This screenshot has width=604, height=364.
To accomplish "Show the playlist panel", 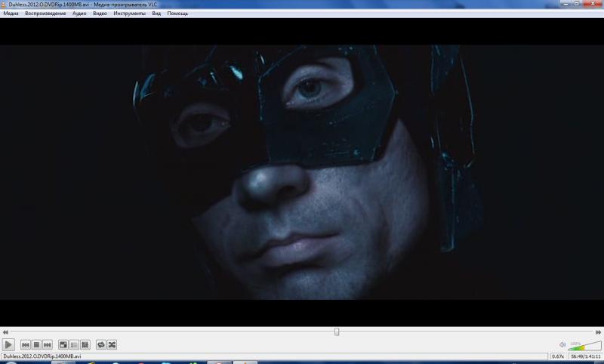I will (74, 345).
